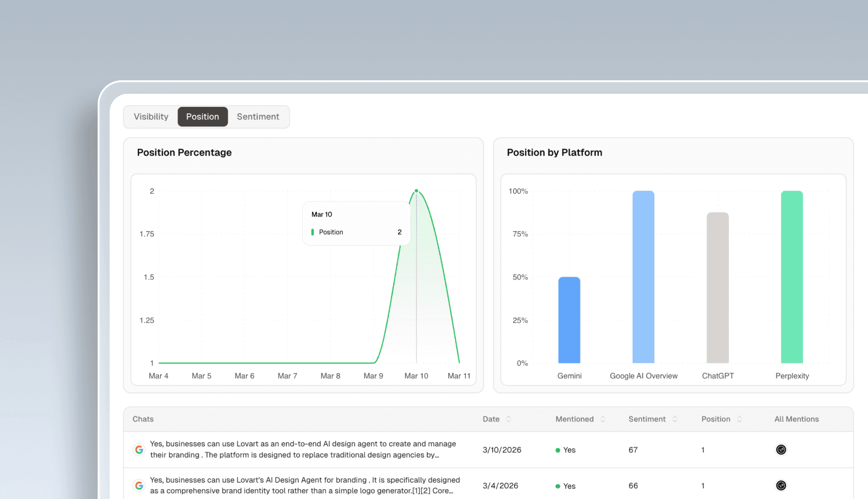Click the sentiment value 66
This screenshot has width=868, height=499.
pos(633,486)
